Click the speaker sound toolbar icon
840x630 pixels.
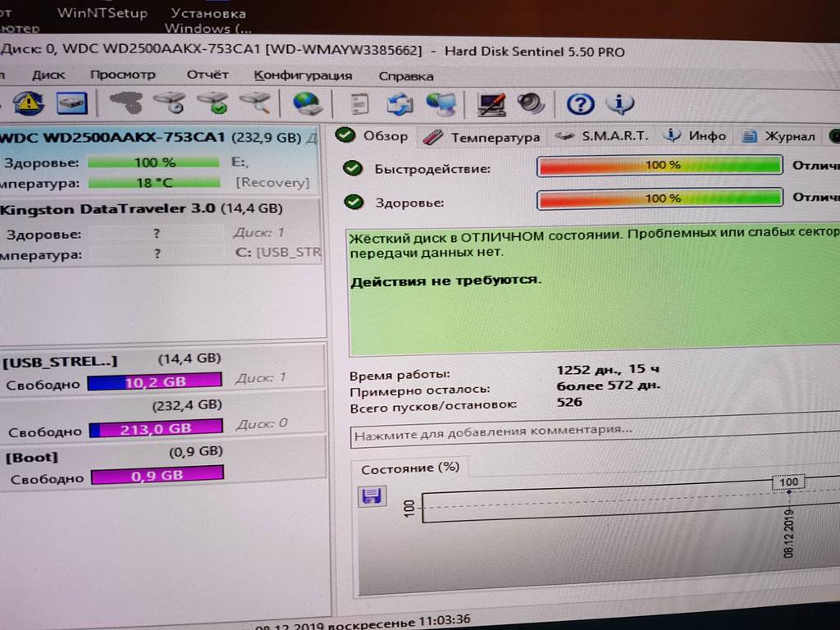(x=531, y=104)
